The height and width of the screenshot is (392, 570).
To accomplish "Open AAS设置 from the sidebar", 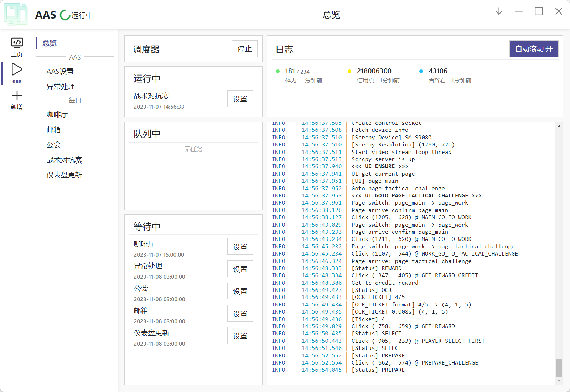I will point(60,71).
